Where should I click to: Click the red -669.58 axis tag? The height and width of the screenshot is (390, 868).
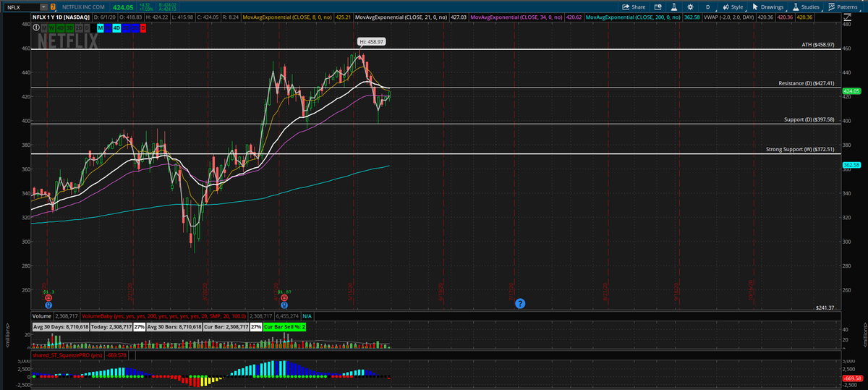pyautogui.click(x=853, y=378)
